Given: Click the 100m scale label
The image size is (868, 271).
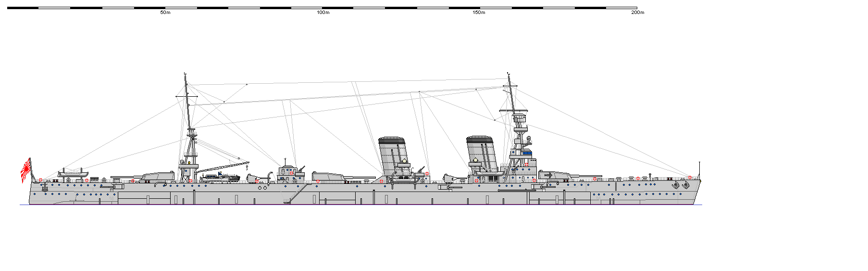Looking at the screenshot, I should point(323,13).
